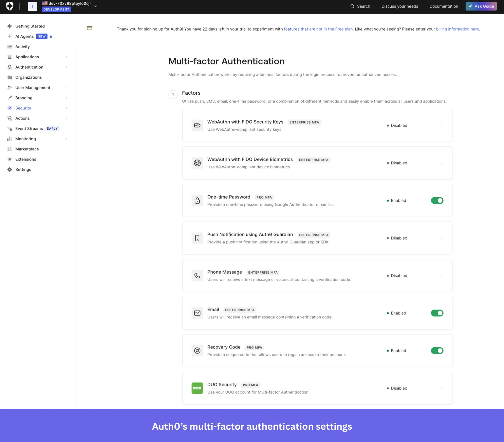504x442 pixels.
Task: Select the Marketplace sidebar icon
Action: click(10, 149)
